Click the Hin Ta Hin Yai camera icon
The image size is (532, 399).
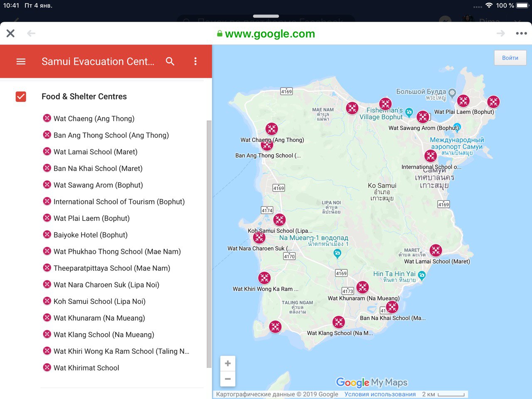coord(422,276)
